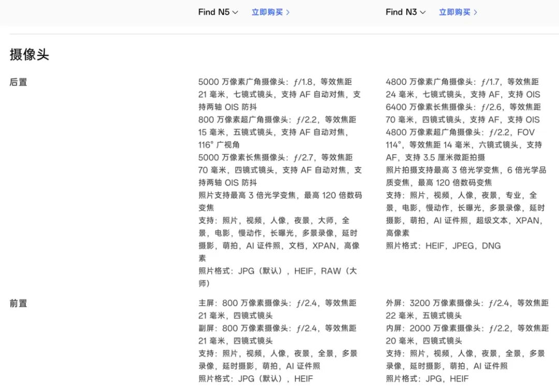Click the text "照片支持最高 3 倍光学变焦"
Image resolution: width=559 pixels, height=392 pixels.
pos(247,195)
